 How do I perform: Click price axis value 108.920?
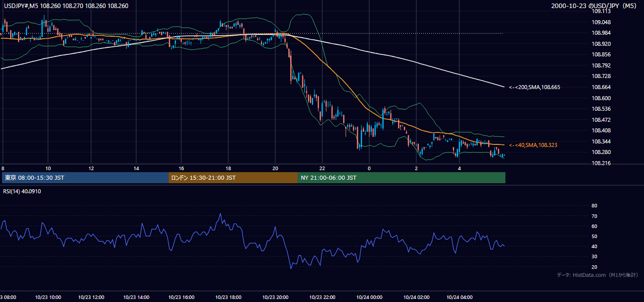[x=601, y=44]
